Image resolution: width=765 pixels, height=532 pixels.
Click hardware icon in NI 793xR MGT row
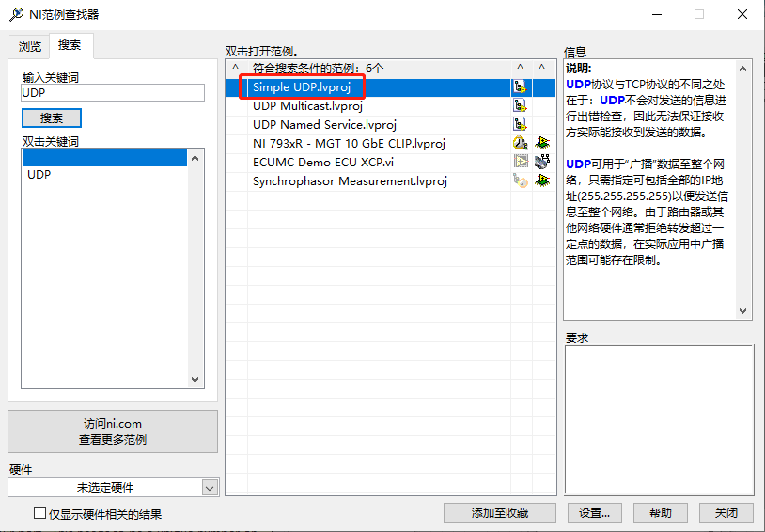(x=542, y=144)
